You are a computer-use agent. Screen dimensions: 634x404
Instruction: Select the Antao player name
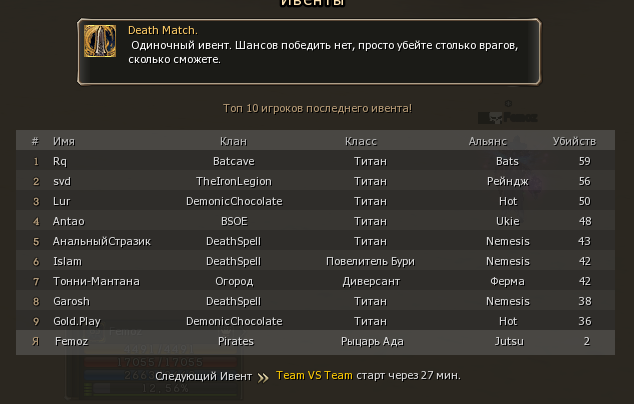[x=68, y=221]
